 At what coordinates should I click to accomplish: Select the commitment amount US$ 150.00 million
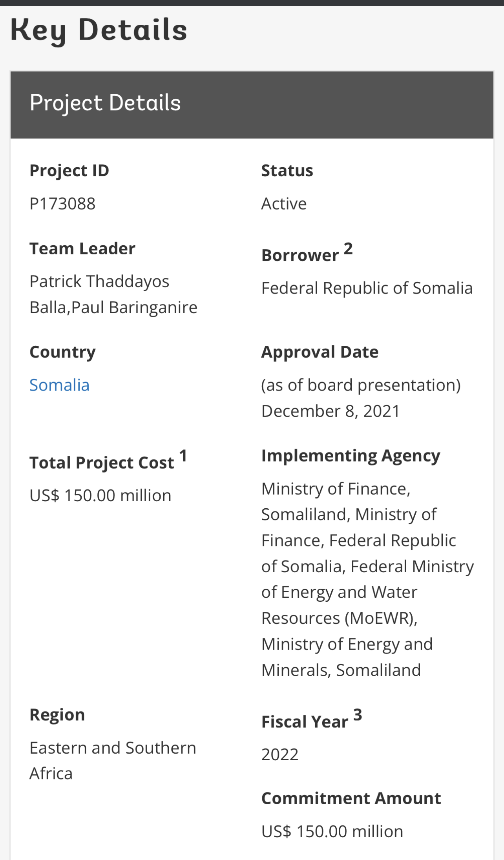(x=332, y=831)
